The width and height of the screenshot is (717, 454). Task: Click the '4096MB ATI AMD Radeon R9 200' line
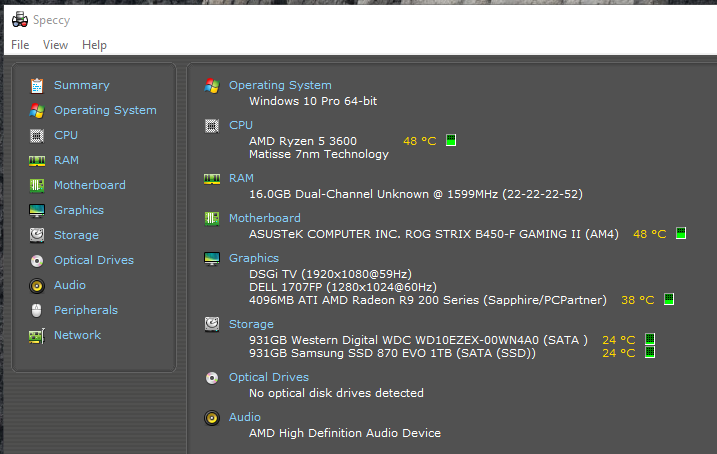click(428, 300)
